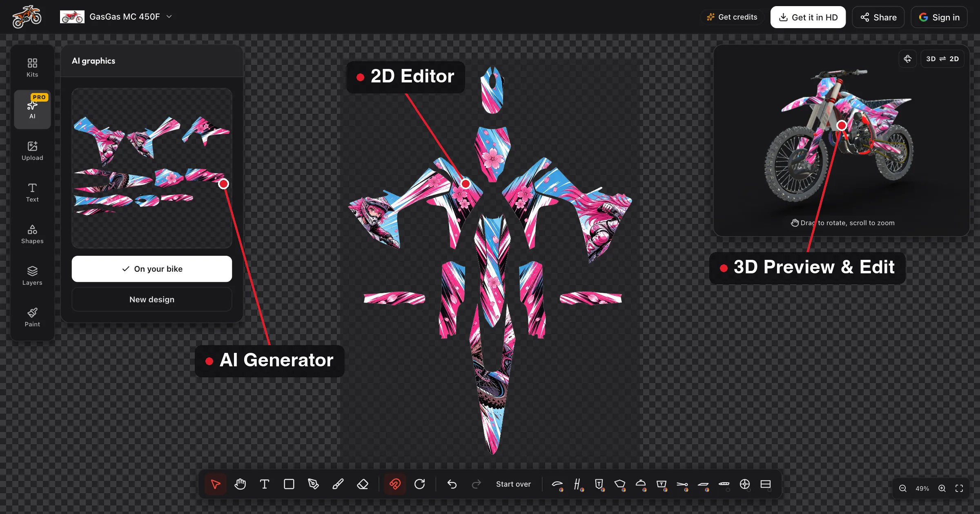Select the hand pan tool
This screenshot has height=514, width=980.
pyautogui.click(x=240, y=484)
